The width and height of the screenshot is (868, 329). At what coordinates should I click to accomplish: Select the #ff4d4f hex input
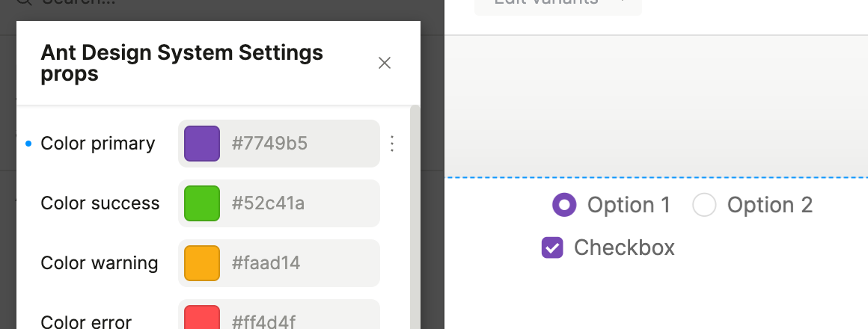pos(299,322)
